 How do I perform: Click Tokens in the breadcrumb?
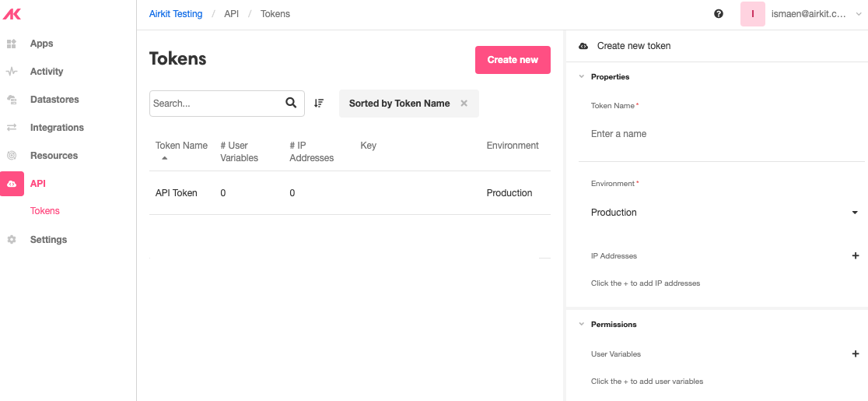click(275, 14)
